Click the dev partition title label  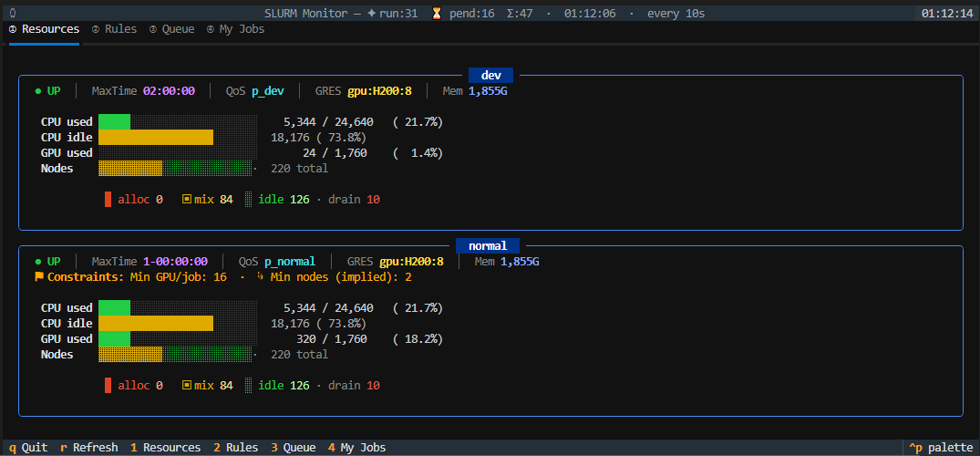point(490,75)
